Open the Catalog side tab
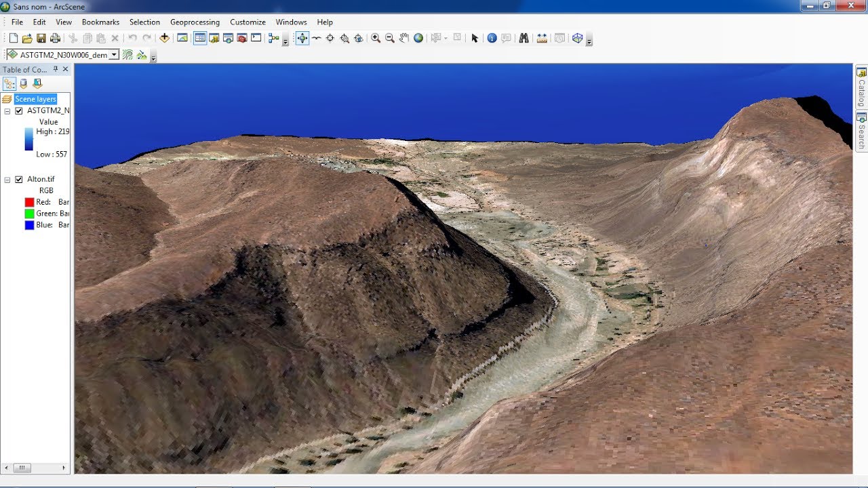 click(861, 87)
